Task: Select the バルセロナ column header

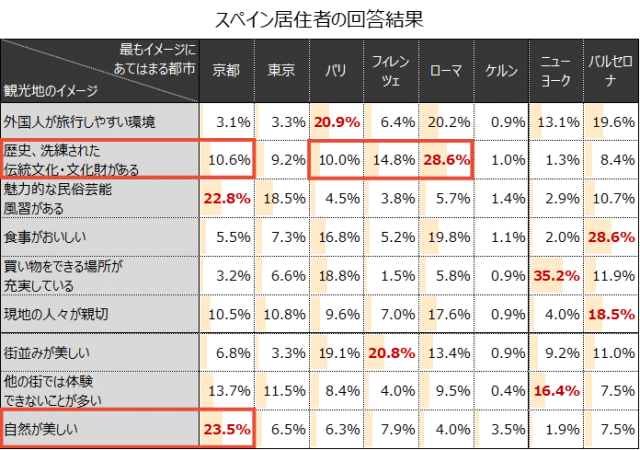Action: point(609,70)
